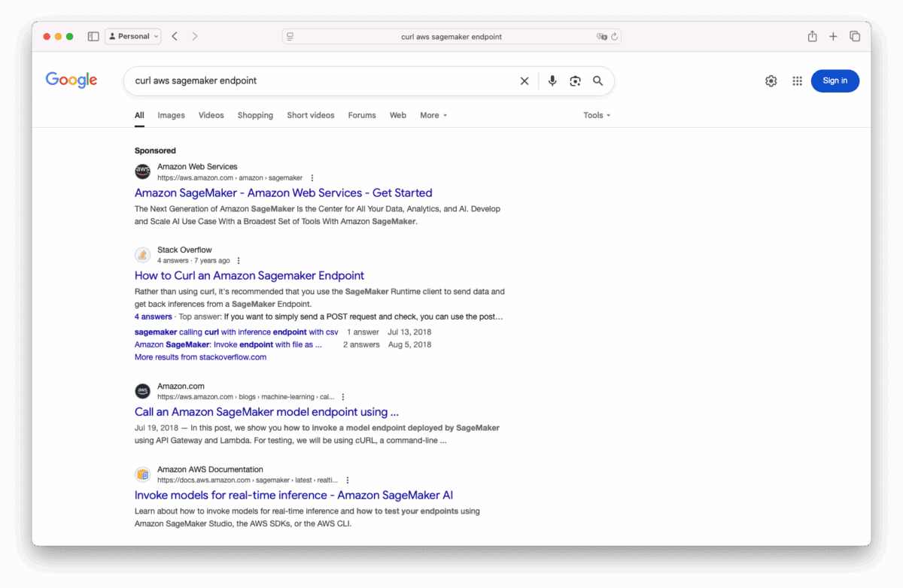This screenshot has width=903, height=588.
Task: Open the Stack Overflow result about curling SageMaker
Action: pyautogui.click(x=249, y=275)
